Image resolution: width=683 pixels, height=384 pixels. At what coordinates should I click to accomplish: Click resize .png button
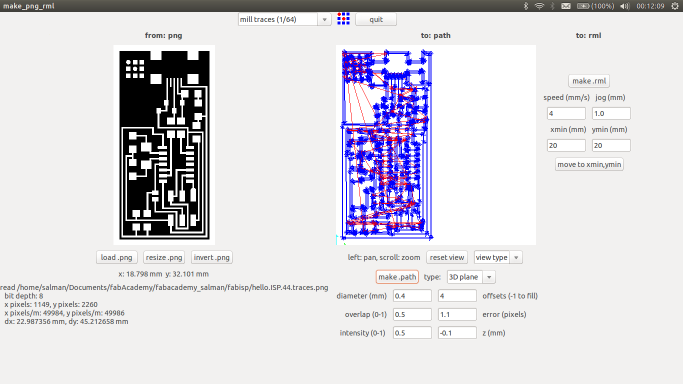(x=164, y=257)
